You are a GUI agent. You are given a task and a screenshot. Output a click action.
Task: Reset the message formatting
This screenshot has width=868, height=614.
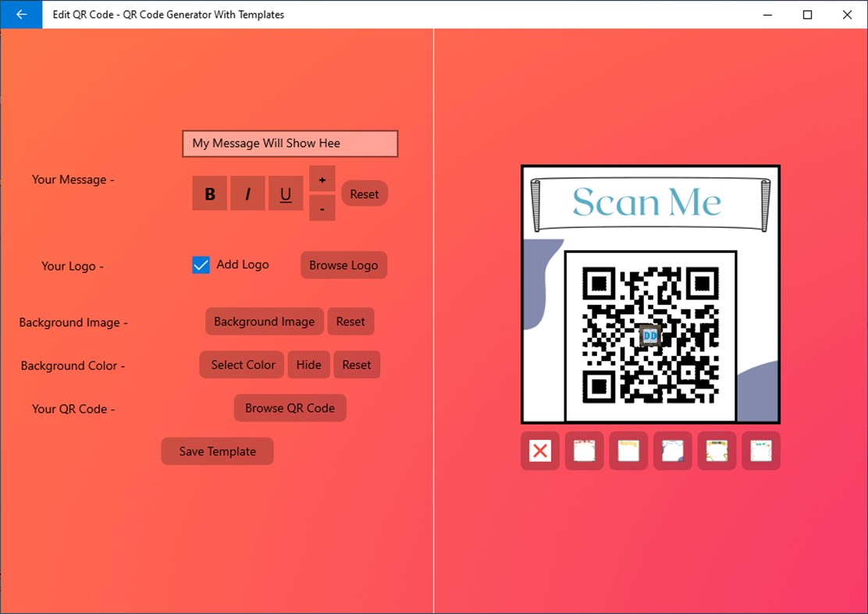pos(365,193)
